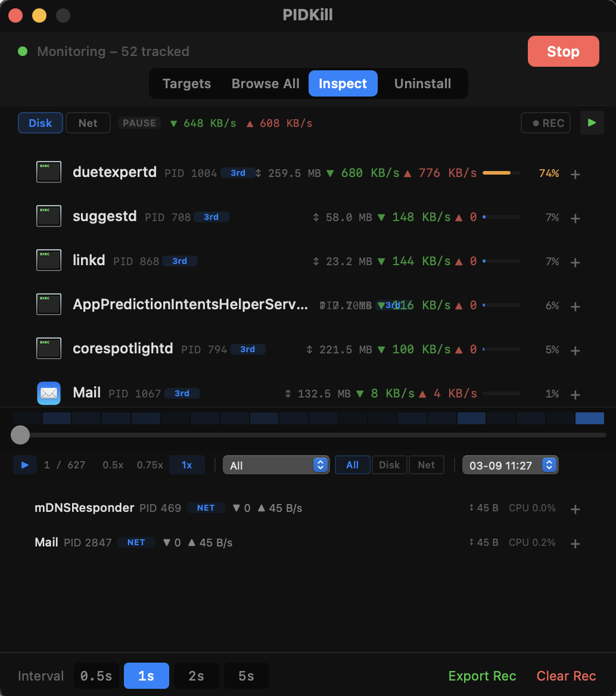
Task: Click the exec icon for corespotlightd
Action: tap(49, 348)
